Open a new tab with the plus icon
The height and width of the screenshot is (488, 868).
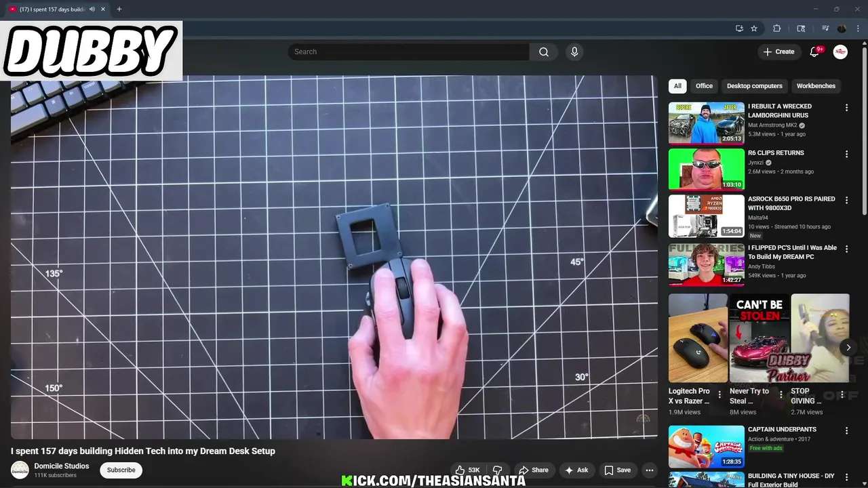(x=119, y=9)
